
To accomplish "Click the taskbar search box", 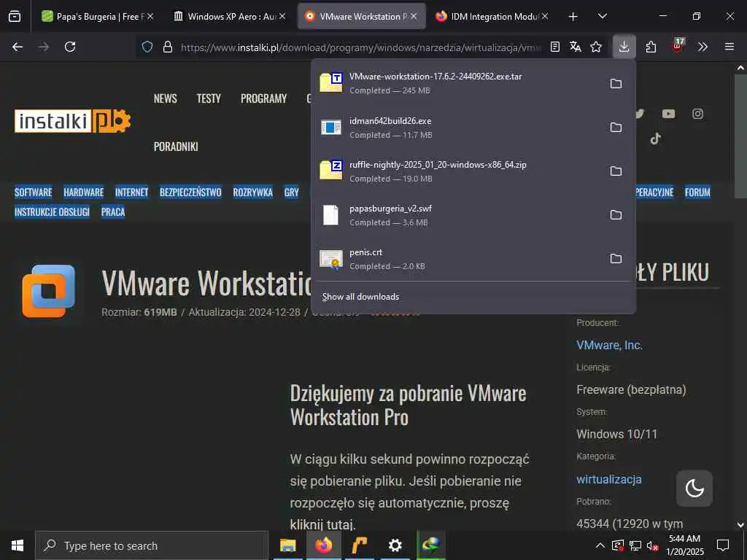I will (x=152, y=545).
